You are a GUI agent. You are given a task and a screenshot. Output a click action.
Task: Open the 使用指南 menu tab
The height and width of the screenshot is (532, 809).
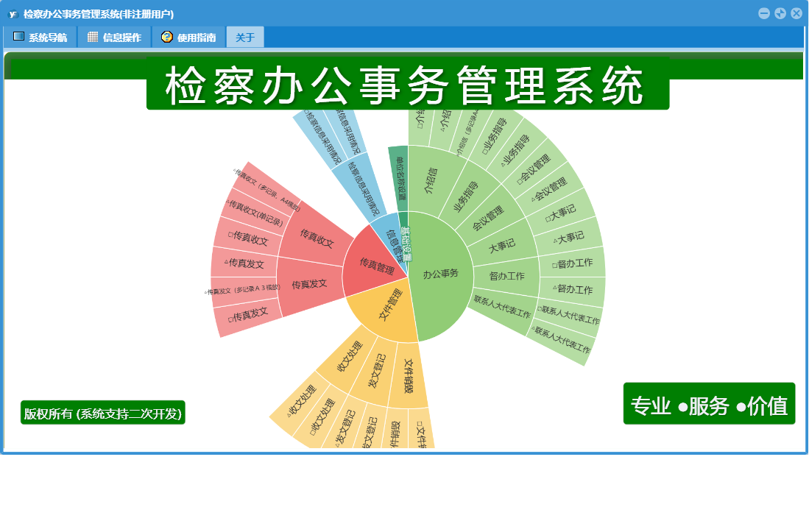click(x=189, y=37)
